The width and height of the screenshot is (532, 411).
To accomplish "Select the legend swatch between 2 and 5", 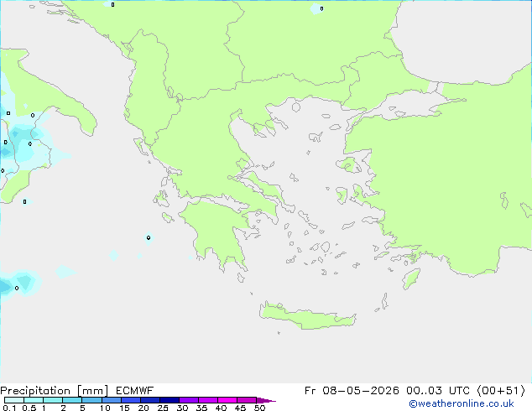I will (x=72, y=400).
